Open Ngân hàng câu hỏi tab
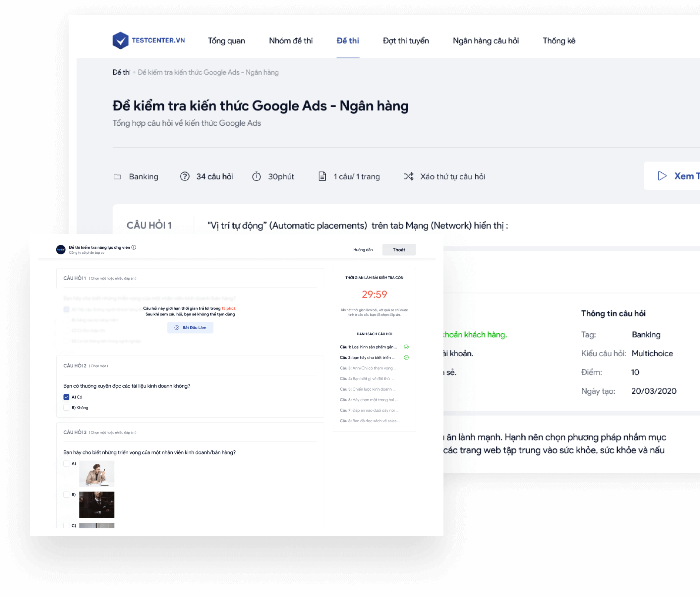Viewport: 700px width, 597px height. click(486, 41)
